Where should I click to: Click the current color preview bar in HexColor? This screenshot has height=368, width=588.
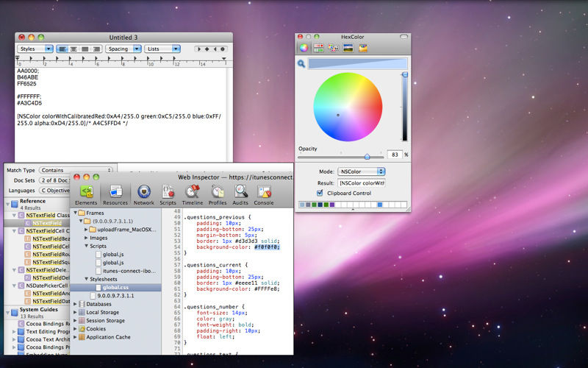point(357,63)
